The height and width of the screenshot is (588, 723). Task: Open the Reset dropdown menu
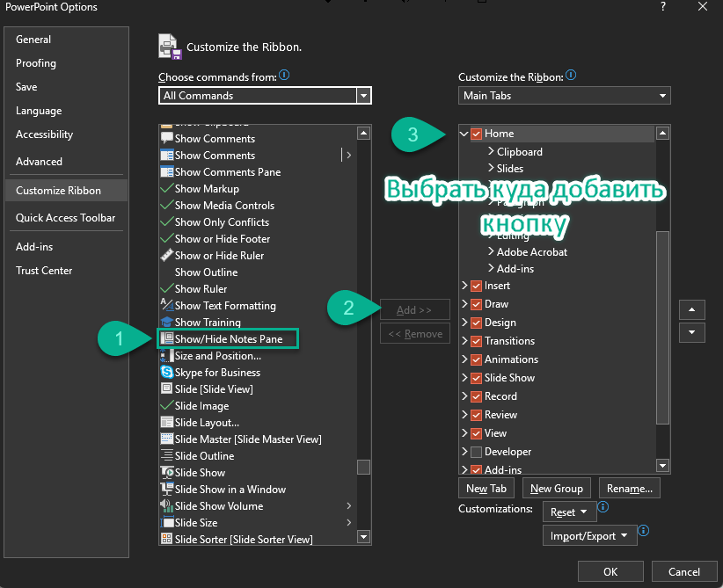coord(569,512)
